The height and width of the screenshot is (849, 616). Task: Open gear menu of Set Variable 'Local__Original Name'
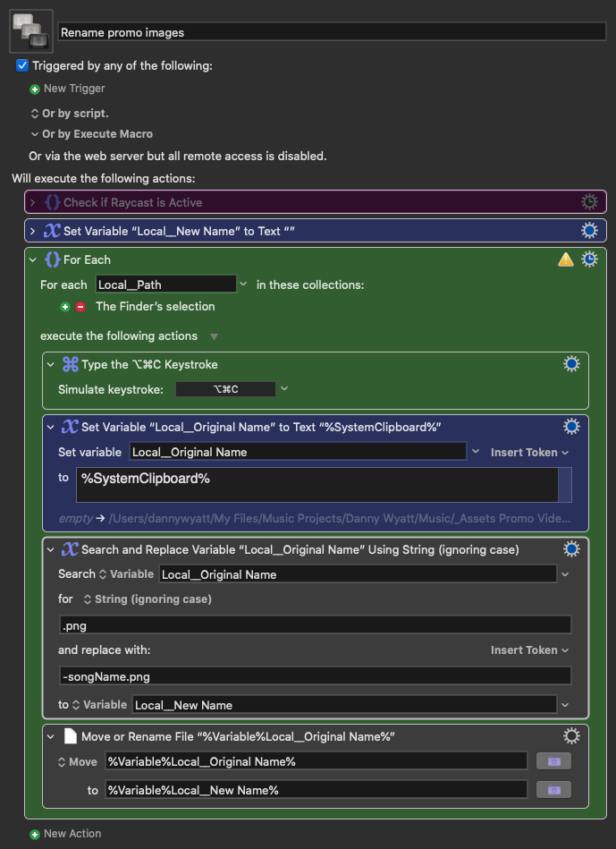571,427
